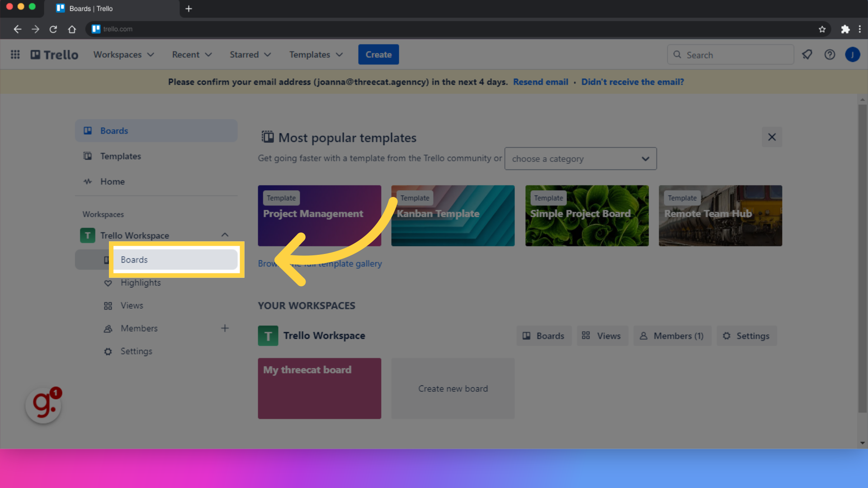Screen dimensions: 868x488
Task: Open the account avatar menu
Action: coord(853,55)
